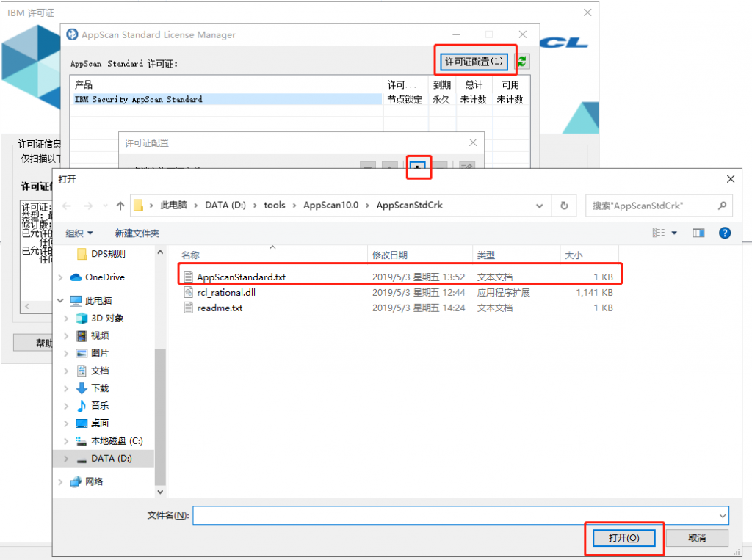
Task: Click tools in the breadcrumb path
Action: 275,206
